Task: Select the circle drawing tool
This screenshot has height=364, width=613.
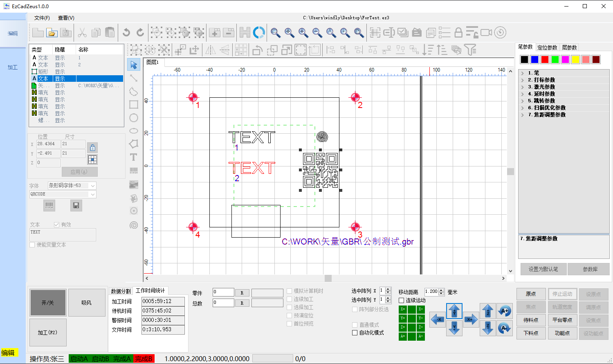Action: tap(134, 118)
